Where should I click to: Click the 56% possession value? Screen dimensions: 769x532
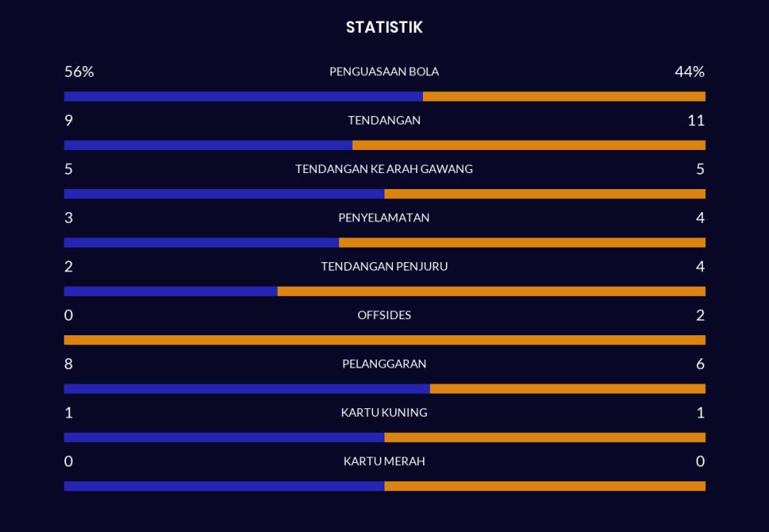click(79, 71)
